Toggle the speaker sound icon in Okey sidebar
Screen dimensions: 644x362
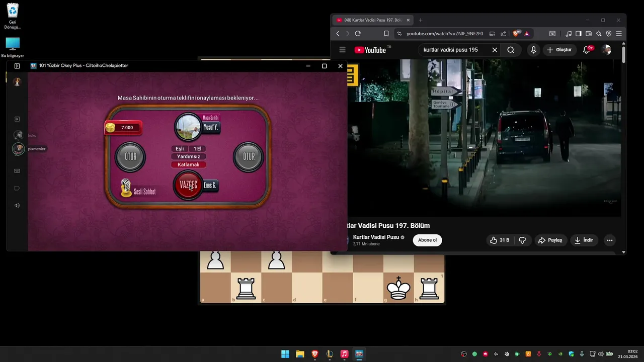point(17,205)
